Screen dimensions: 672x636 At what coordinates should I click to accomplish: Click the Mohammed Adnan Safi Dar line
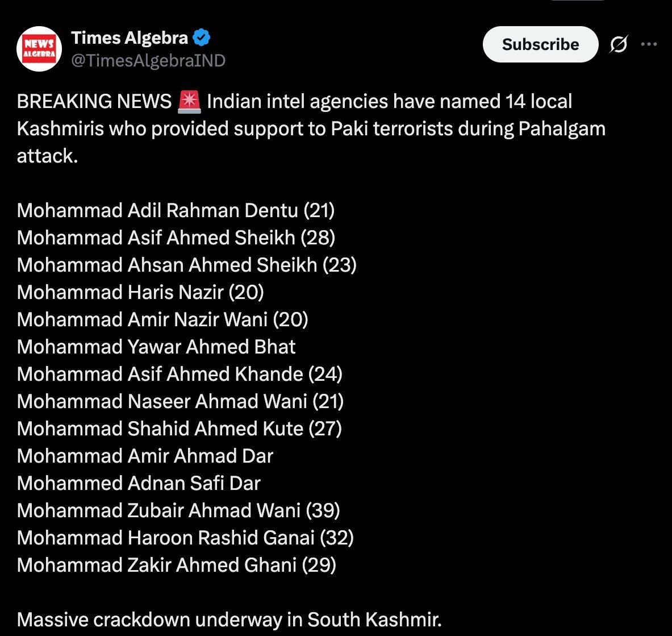click(139, 483)
